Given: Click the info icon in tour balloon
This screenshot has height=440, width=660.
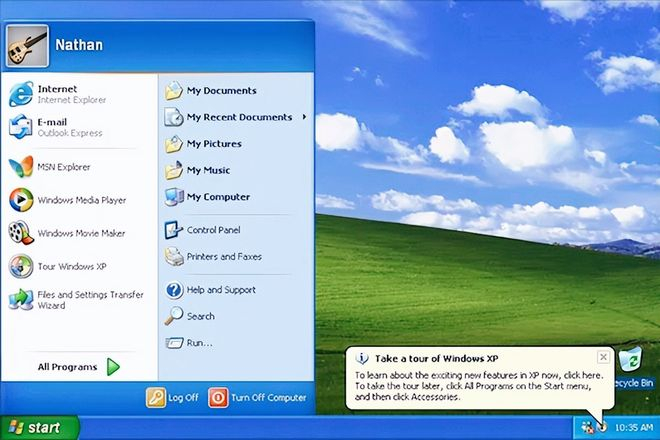Looking at the screenshot, I should click(x=362, y=358).
